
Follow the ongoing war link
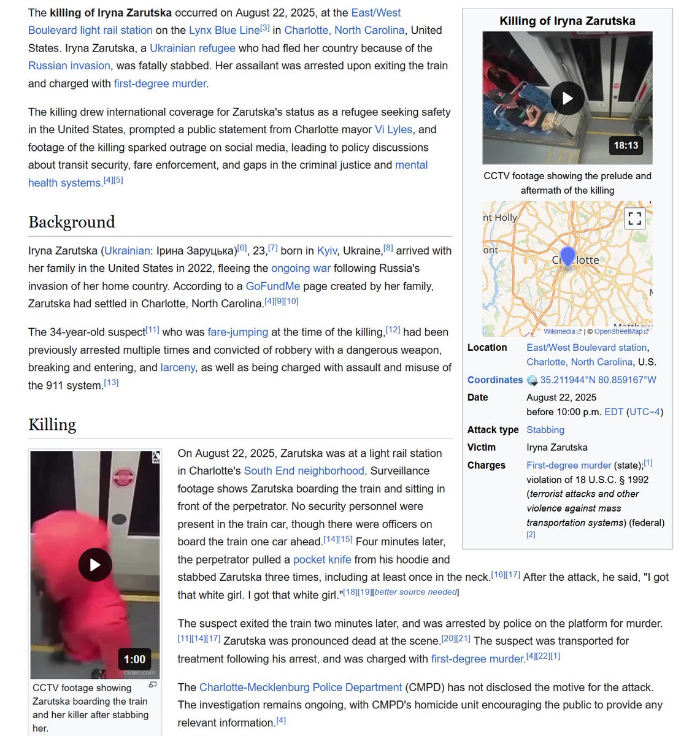(x=301, y=268)
